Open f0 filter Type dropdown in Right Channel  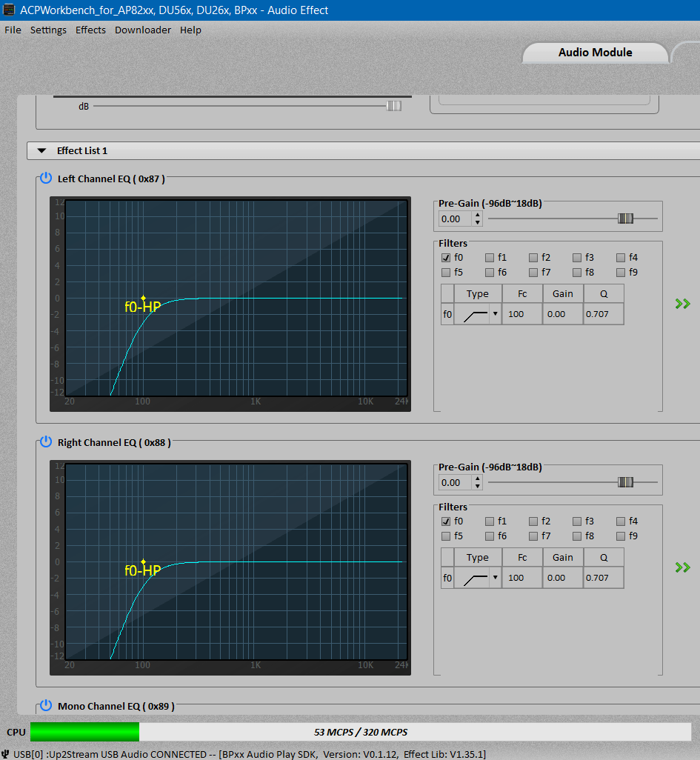click(x=495, y=578)
